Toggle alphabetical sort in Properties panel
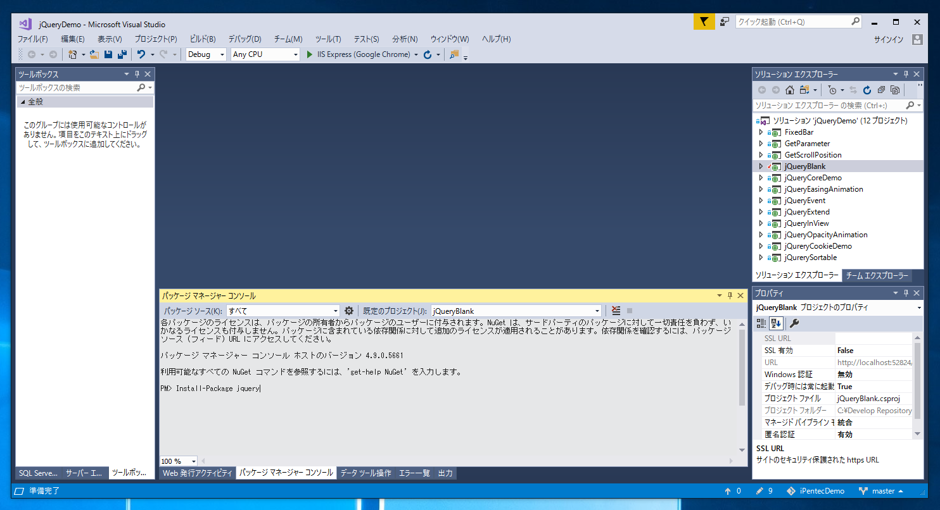 [776, 324]
